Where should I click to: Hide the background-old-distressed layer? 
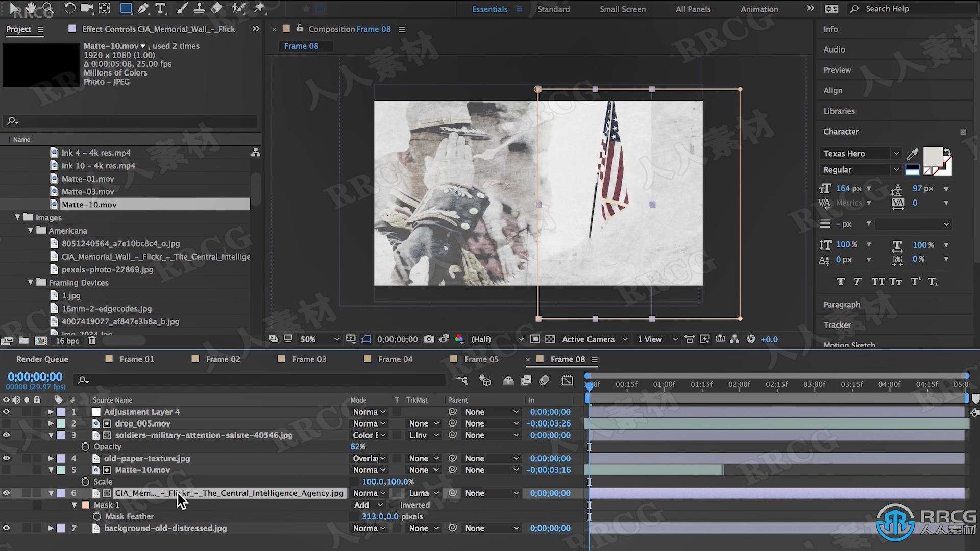point(6,528)
